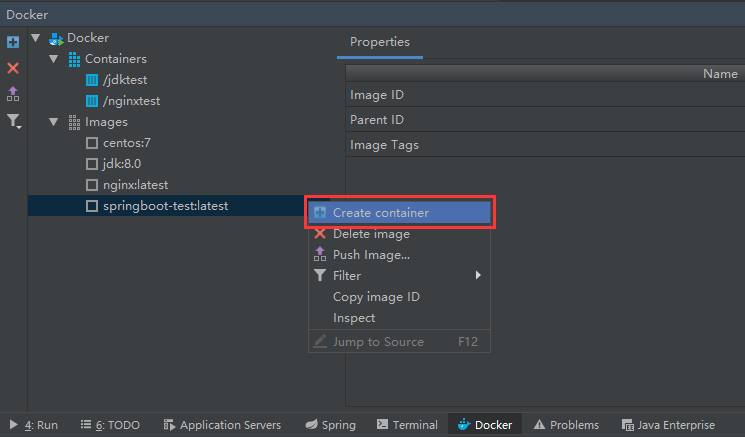The width and height of the screenshot is (745, 437).
Task: Click the Image ID property row
Action: 545,95
